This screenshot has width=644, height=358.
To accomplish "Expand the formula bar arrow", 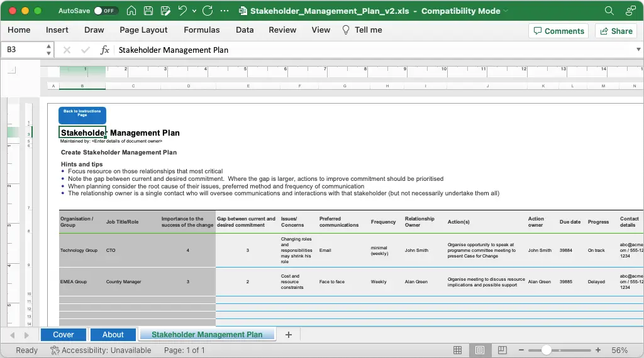I will pyautogui.click(x=638, y=50).
